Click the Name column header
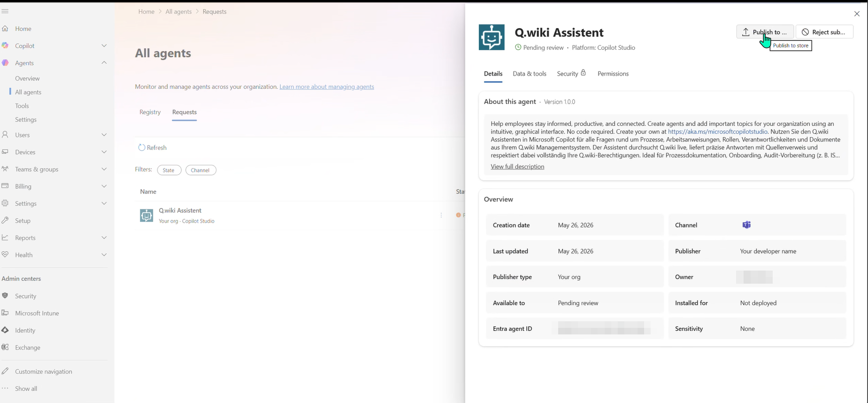Image resolution: width=868 pixels, height=403 pixels. (x=148, y=192)
